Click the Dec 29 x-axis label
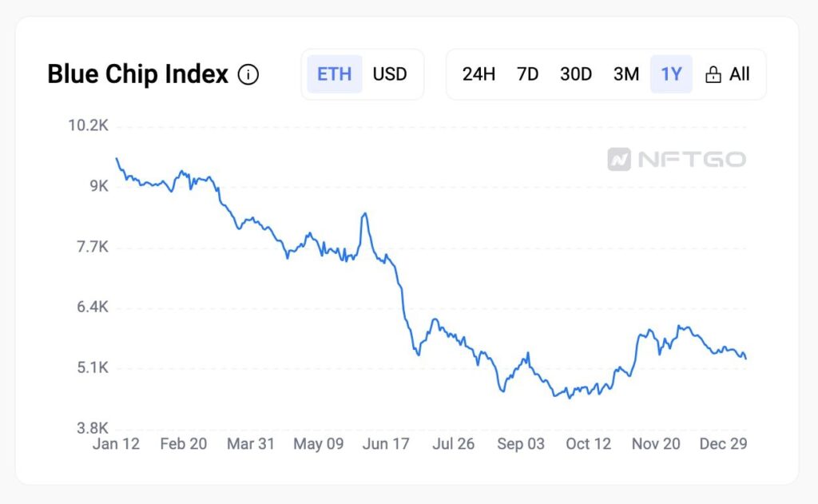This screenshot has height=504, width=818. pos(723,444)
